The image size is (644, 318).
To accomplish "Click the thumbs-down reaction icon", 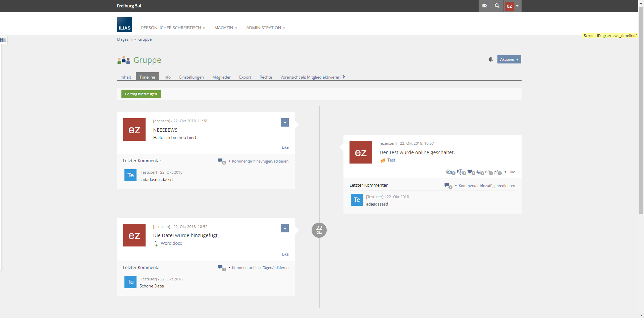I will 460,172.
